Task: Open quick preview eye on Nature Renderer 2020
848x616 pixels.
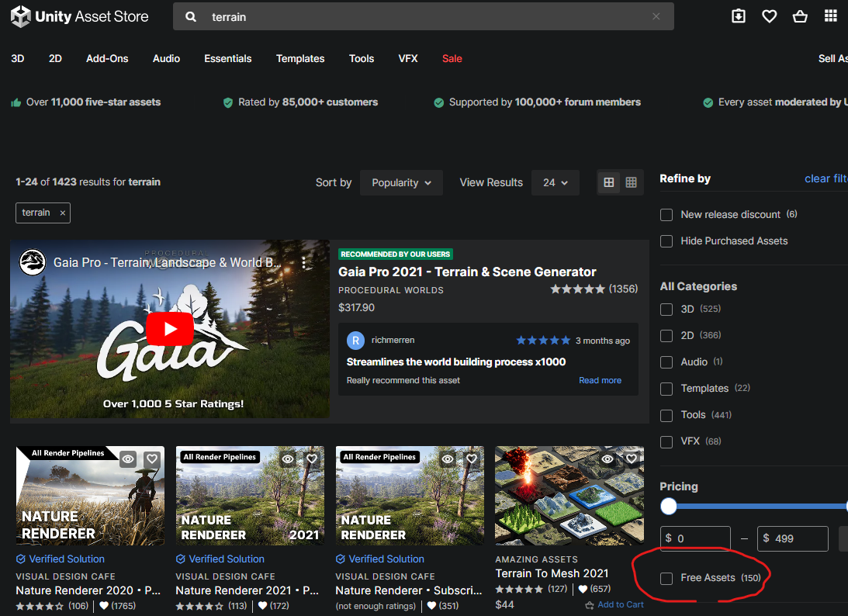Action: 127,459
